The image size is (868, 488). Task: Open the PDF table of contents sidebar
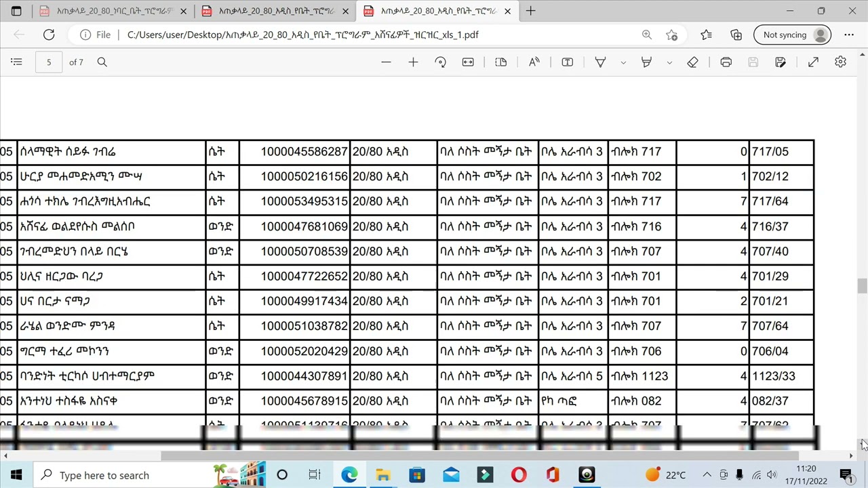pyautogui.click(x=16, y=62)
